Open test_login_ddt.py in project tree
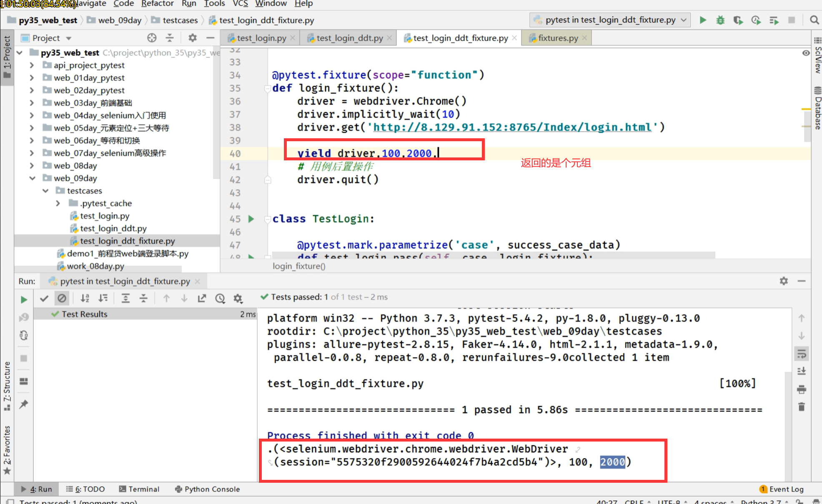Screen dimensions: 822x504 [x=113, y=228]
